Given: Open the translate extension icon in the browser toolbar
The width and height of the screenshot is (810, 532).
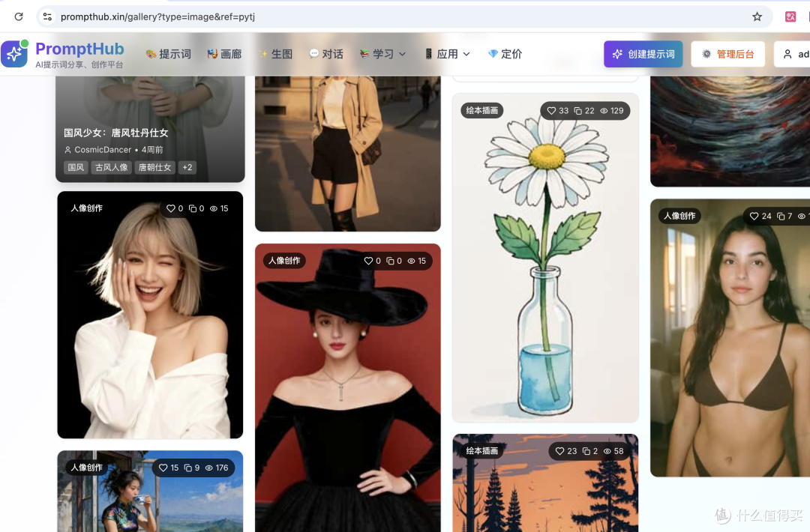Looking at the screenshot, I should click(x=790, y=16).
